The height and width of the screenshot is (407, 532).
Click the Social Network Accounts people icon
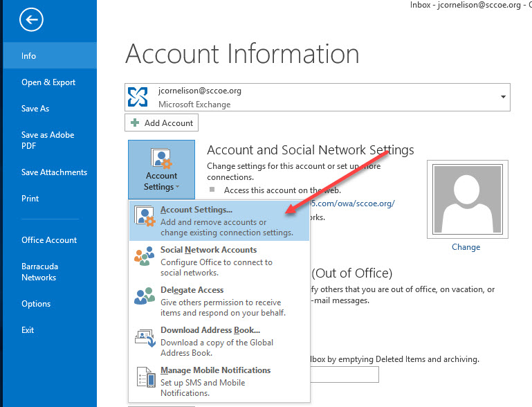click(x=145, y=256)
